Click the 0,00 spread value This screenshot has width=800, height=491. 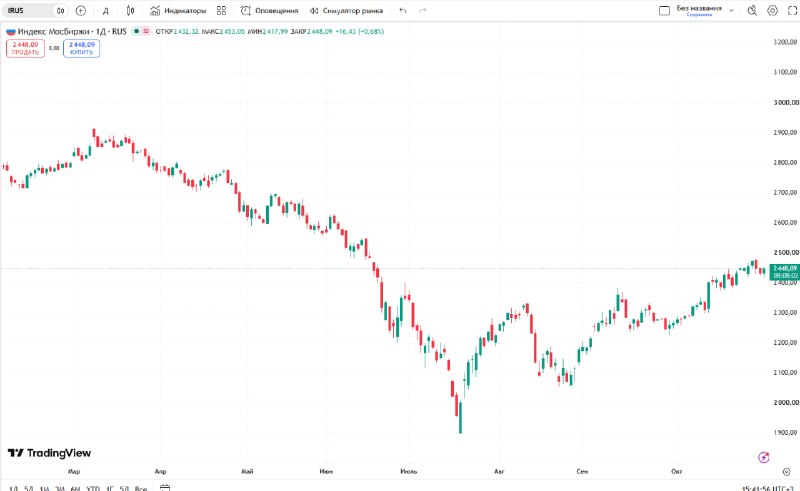[54, 48]
